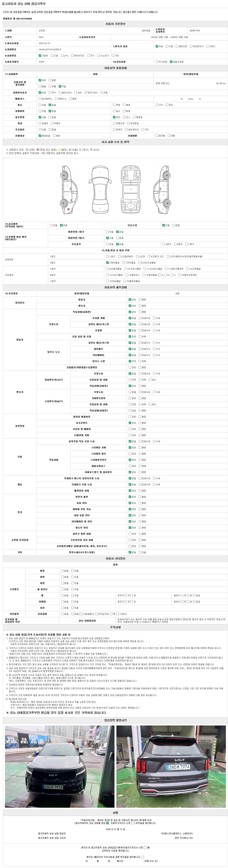Select the 하이브리드 fuel checkbox
Viewport: 228px width, 868px height.
point(72,56)
